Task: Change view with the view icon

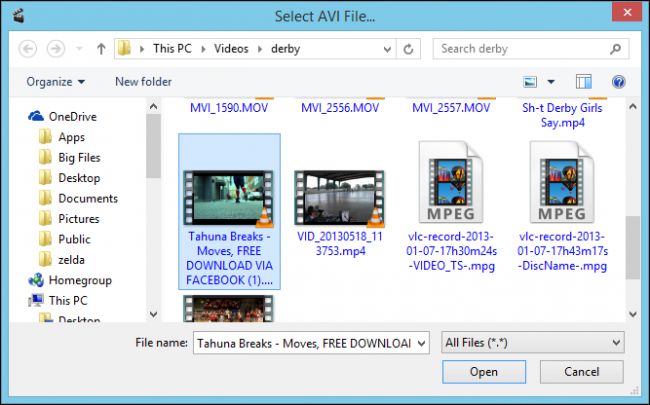Action: point(530,82)
